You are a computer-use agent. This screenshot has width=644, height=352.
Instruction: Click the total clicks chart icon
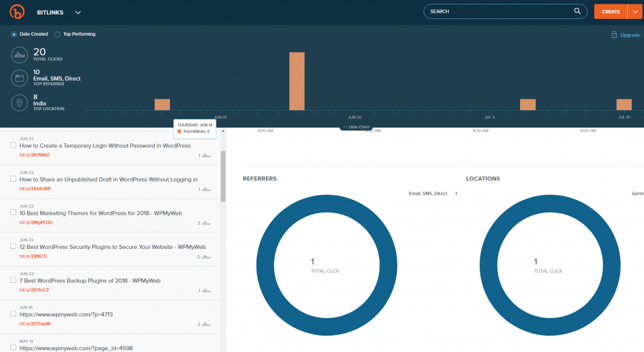19,55
